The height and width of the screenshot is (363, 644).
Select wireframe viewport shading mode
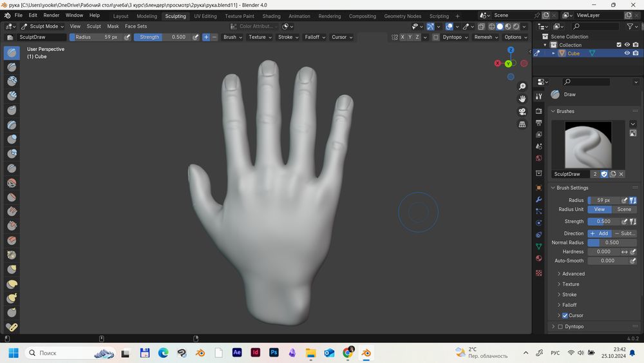tap(491, 26)
